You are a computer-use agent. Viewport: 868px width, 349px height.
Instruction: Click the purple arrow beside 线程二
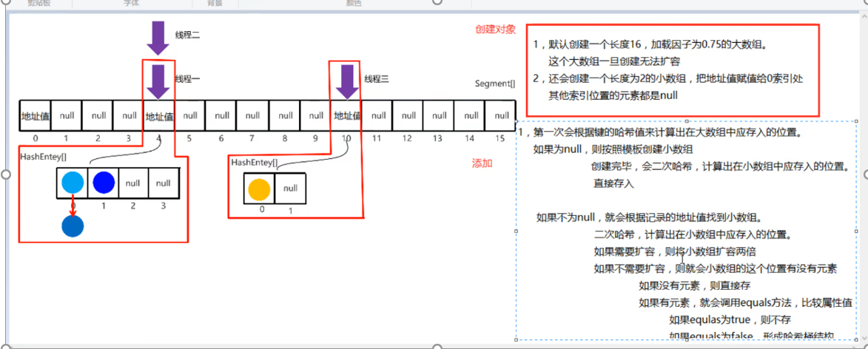(x=158, y=38)
